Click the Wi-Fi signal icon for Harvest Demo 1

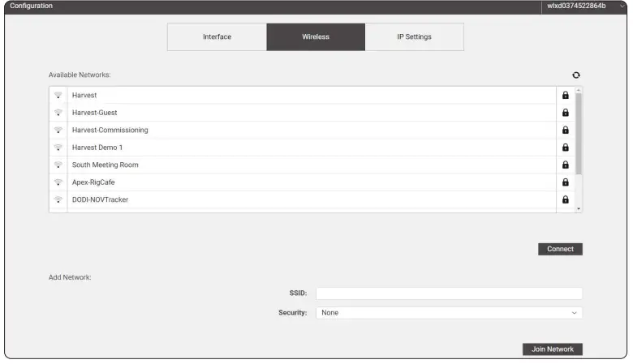(58, 147)
